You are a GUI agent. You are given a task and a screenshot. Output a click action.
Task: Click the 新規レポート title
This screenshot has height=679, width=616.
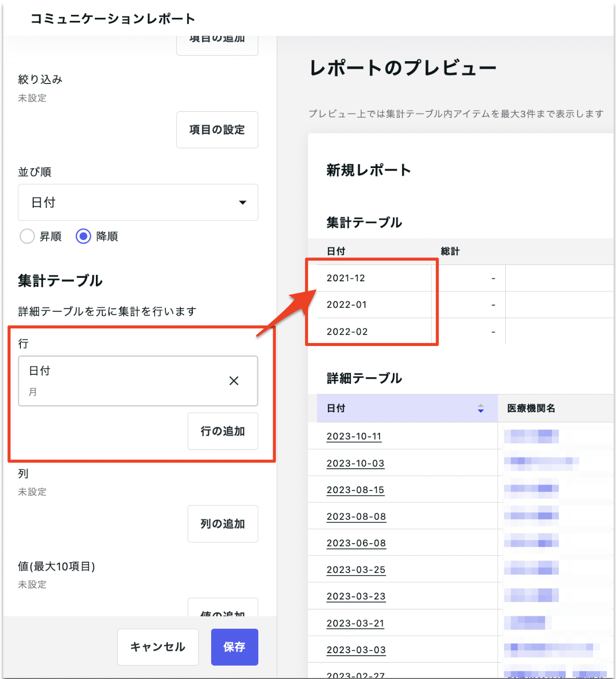coord(369,170)
